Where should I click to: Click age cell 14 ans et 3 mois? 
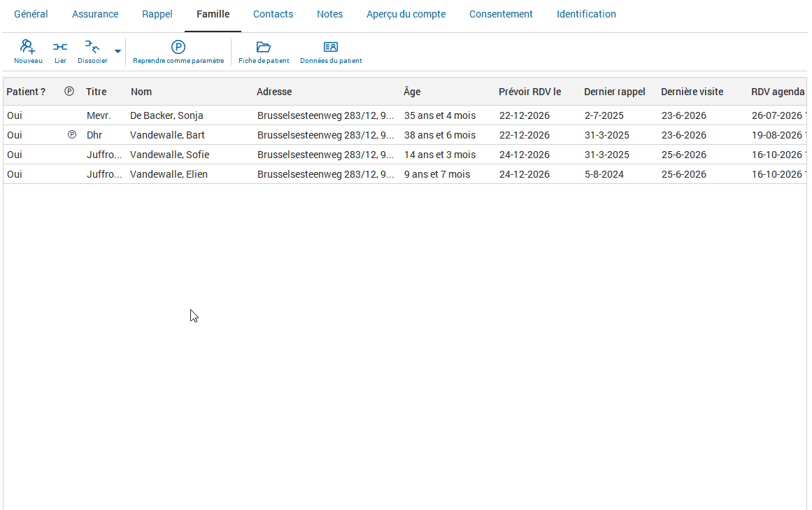440,155
